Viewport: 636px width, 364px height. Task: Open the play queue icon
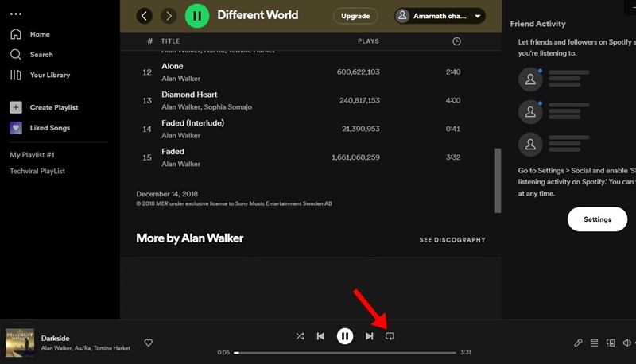[x=594, y=343]
